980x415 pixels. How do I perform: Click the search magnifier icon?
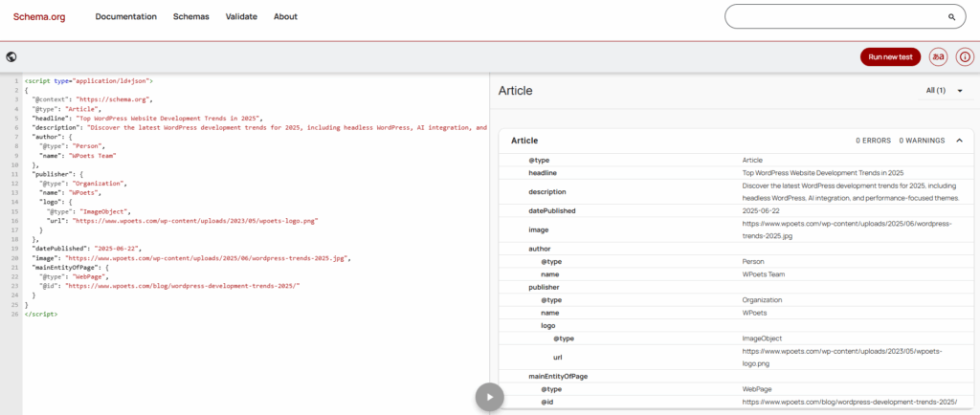(952, 17)
